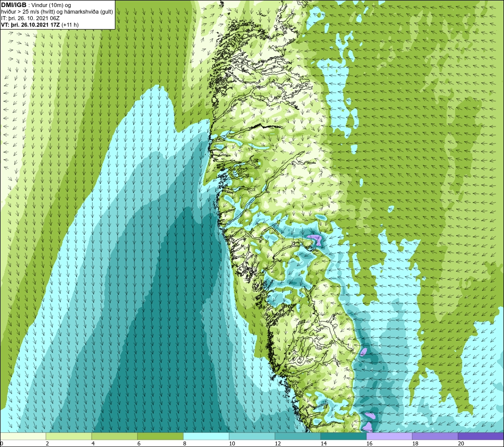This screenshot has height=447, width=504.
Task: Click the 'DMI/IGB' title text
Action: (14, 5)
